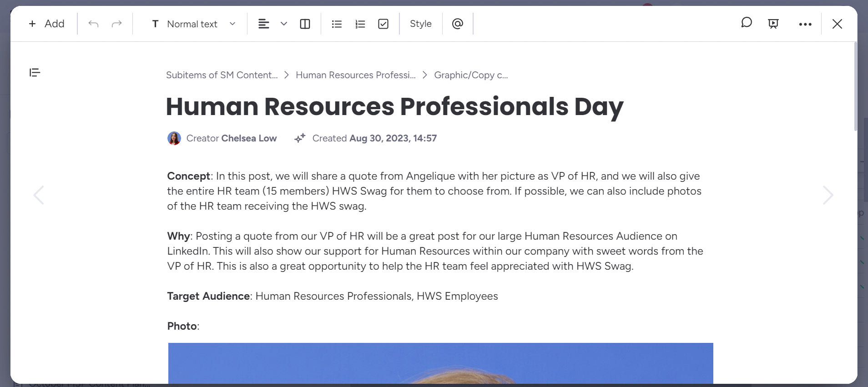Click the document vertical scrollbar

pyautogui.click(x=855, y=86)
